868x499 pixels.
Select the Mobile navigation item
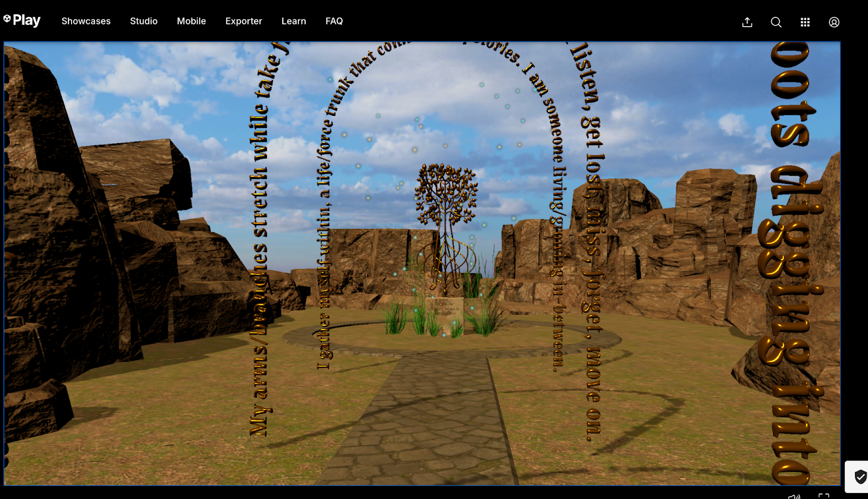(x=192, y=21)
